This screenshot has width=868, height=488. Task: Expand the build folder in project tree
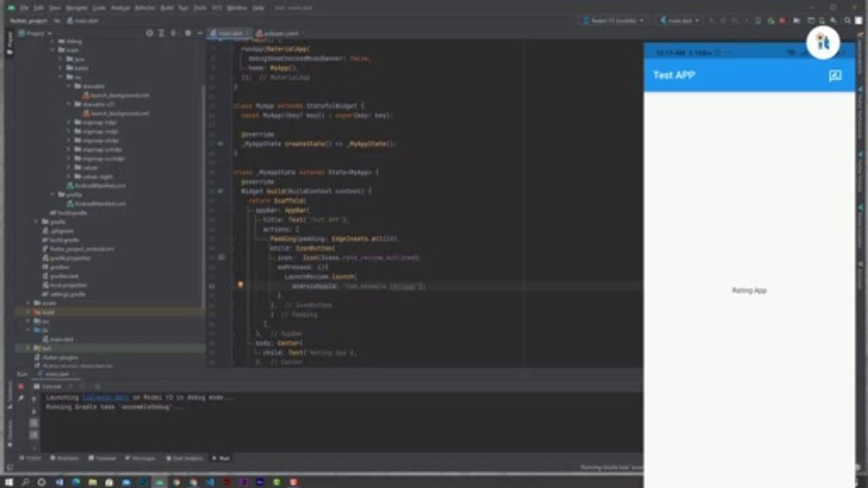tap(28, 312)
